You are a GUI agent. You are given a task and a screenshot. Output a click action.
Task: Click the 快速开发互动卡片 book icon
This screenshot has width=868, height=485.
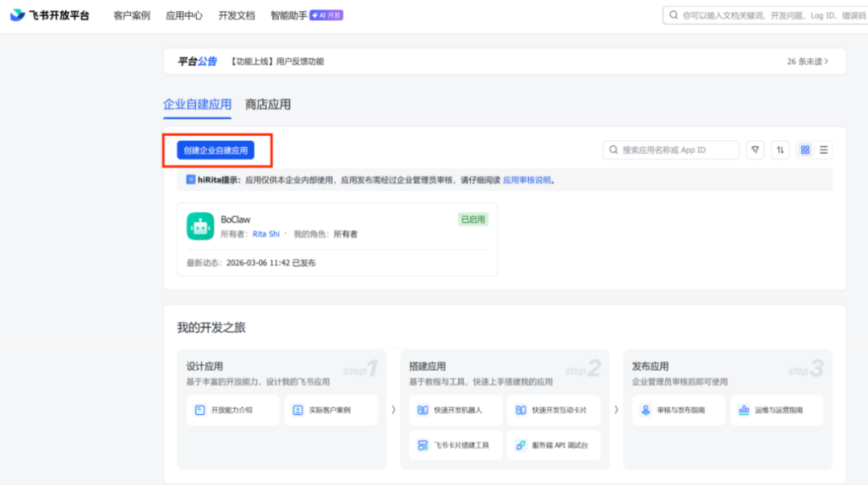pos(521,410)
